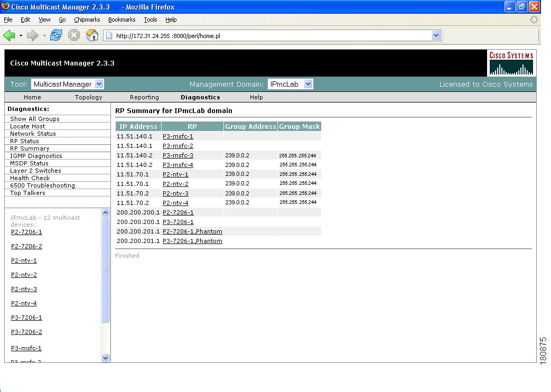551x392 pixels.
Task: Click P2-ntv-3 link in RP table
Action: coord(175,193)
